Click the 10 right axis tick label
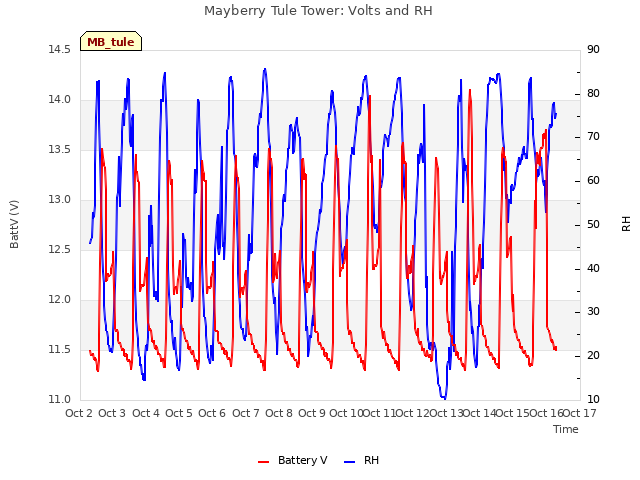The width and height of the screenshot is (640, 480). coord(593,400)
